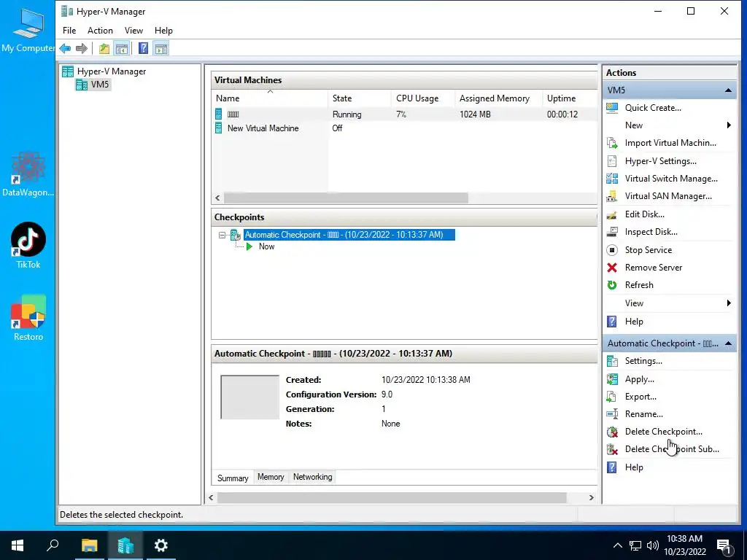Image resolution: width=747 pixels, height=560 pixels.
Task: Click Apply... checkpoint action
Action: 639,379
